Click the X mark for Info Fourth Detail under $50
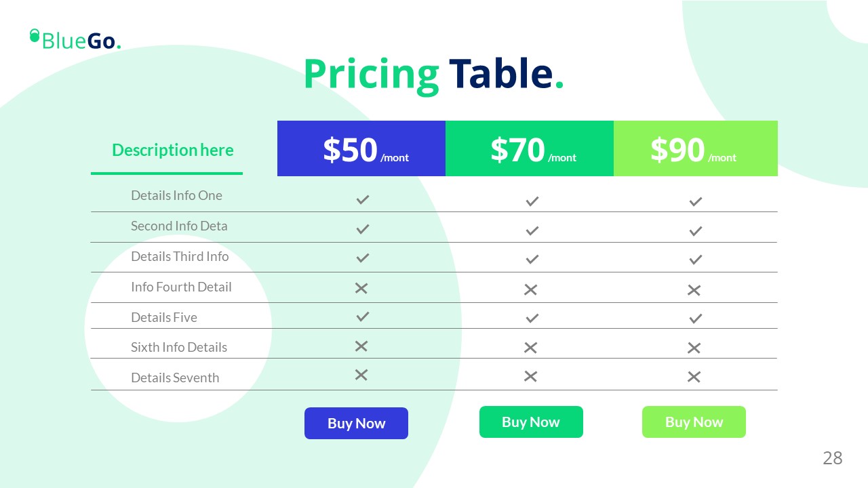This screenshot has height=488, width=868. pyautogui.click(x=361, y=288)
